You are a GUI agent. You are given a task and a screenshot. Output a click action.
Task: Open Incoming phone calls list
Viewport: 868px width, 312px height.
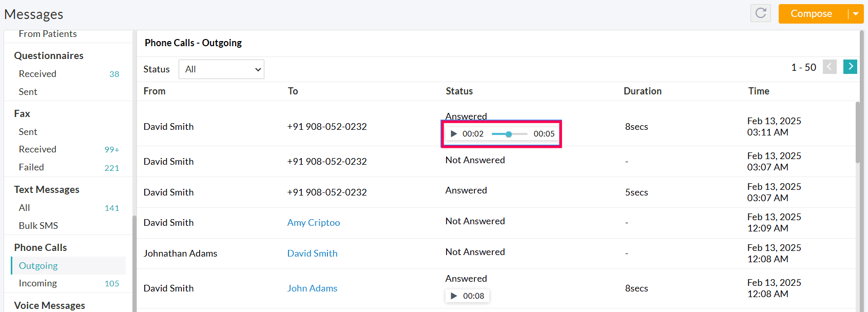click(x=38, y=283)
